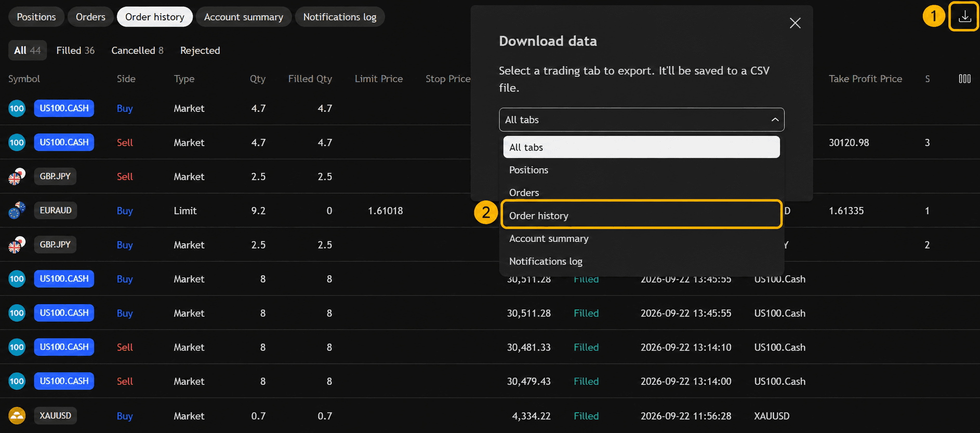This screenshot has width=980, height=433.
Task: Sort by Side column header
Action: pos(126,79)
